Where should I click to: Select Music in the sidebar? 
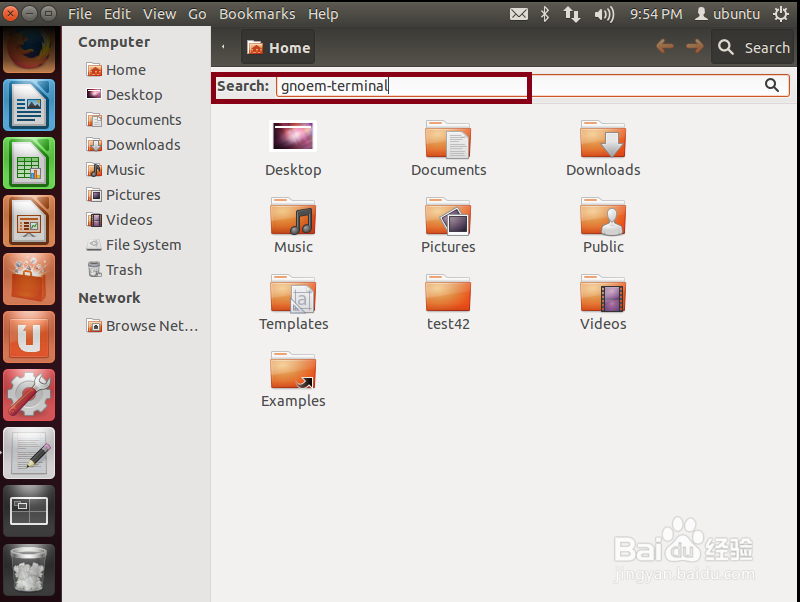[x=115, y=170]
